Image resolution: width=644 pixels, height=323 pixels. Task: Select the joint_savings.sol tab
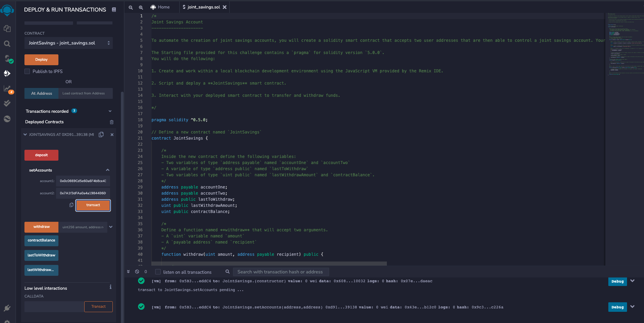[202, 7]
